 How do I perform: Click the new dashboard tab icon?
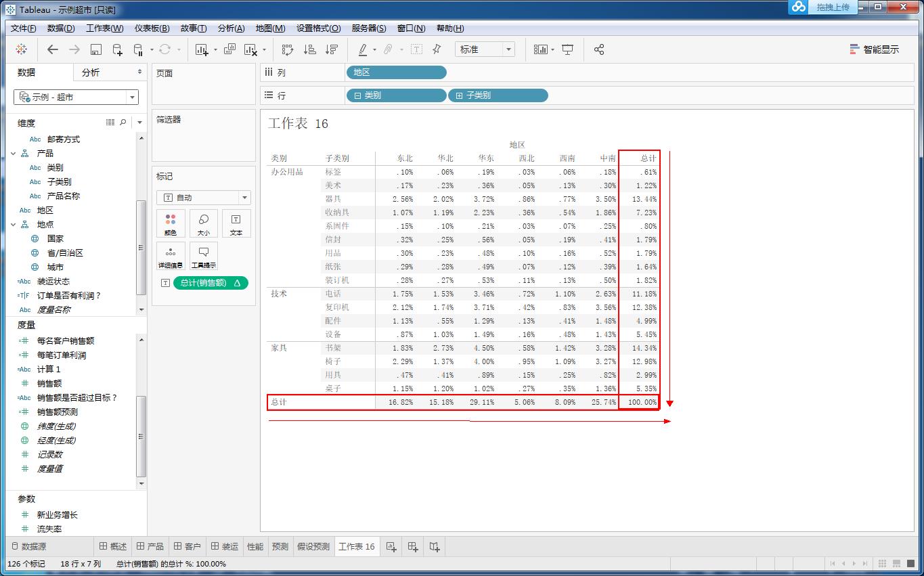click(x=413, y=546)
